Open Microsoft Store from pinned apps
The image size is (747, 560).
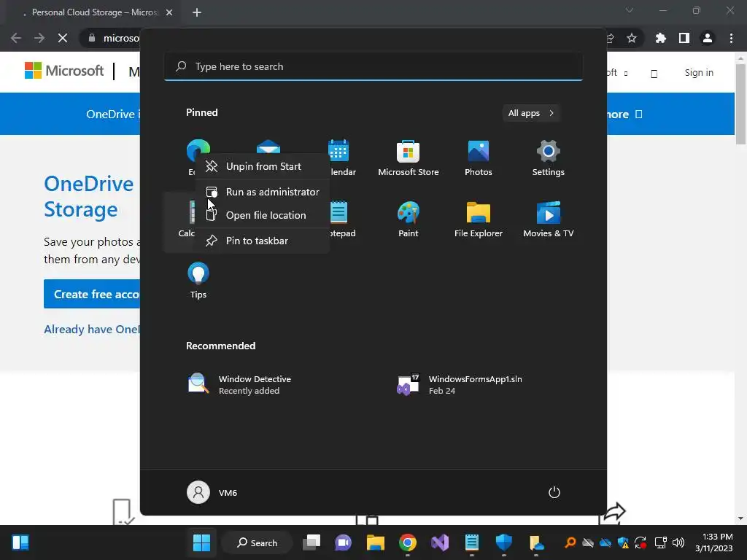(x=409, y=158)
